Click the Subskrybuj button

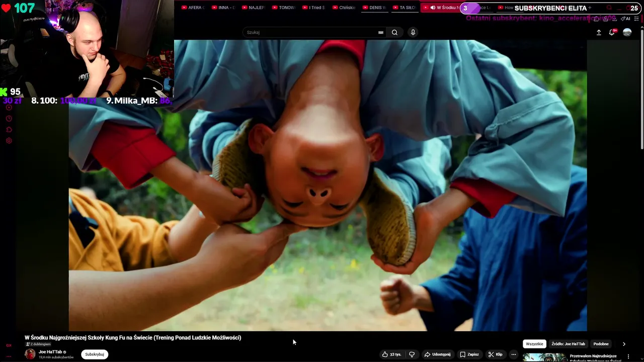coord(95,354)
